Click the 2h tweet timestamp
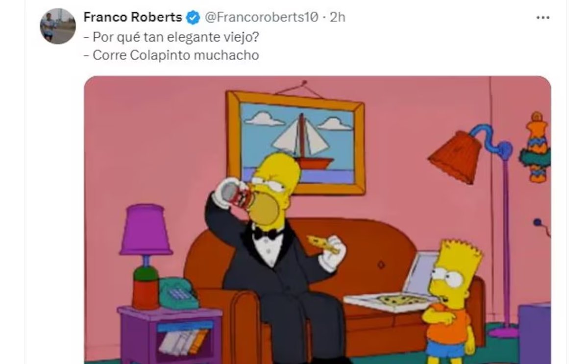The image size is (588, 364). tap(338, 18)
